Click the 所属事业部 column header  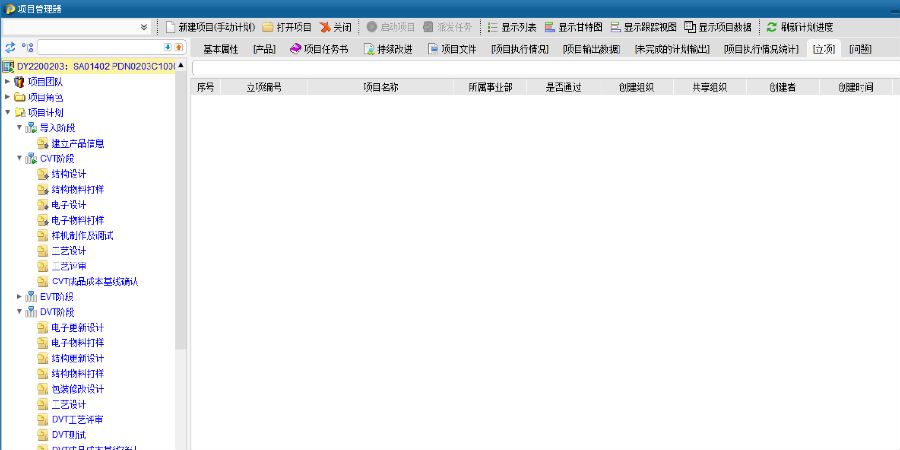(x=490, y=87)
